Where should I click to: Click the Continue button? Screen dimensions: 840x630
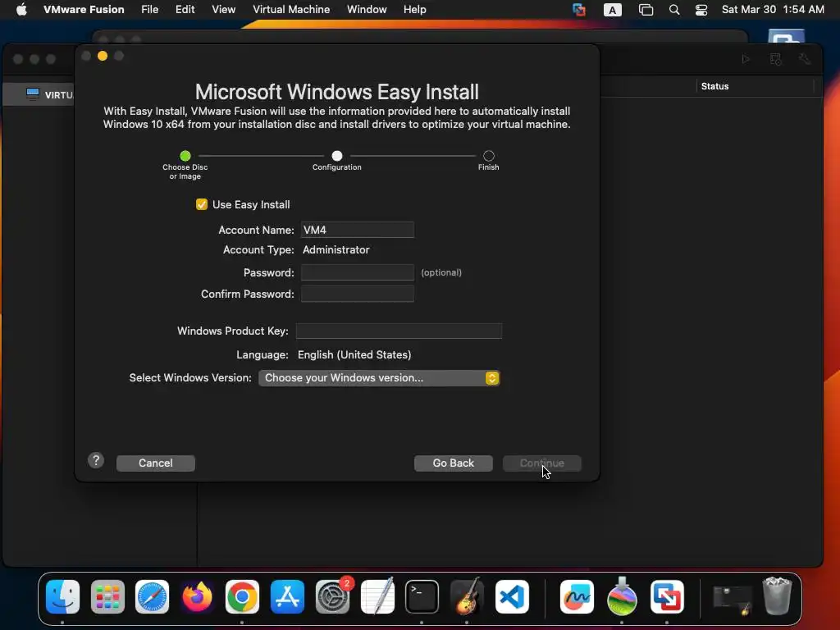541,463
